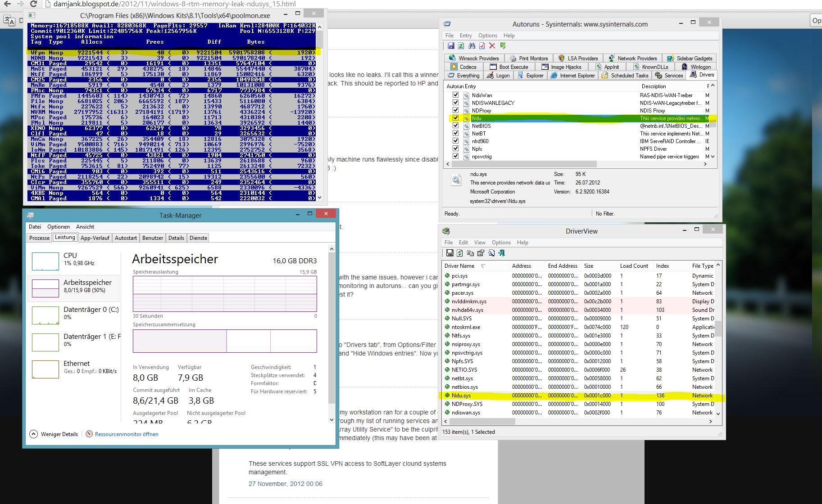
Task: Select the nvlddmkm.sys row in DriverView
Action: 578,301
